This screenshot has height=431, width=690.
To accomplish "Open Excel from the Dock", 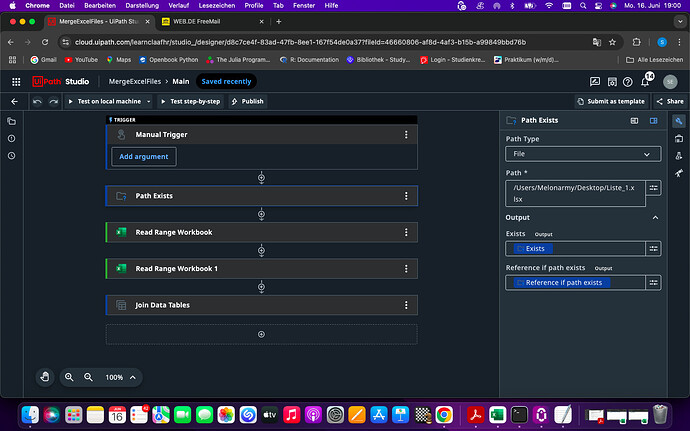I will click(x=497, y=415).
